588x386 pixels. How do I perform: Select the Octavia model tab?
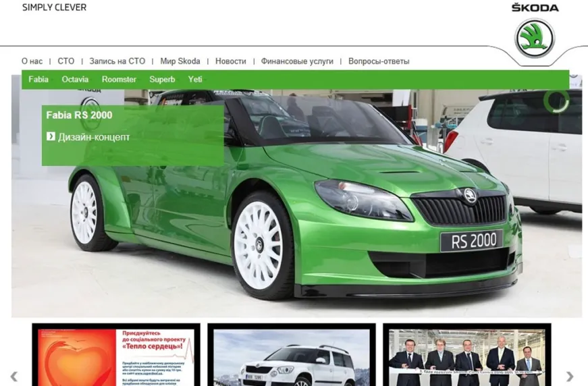(75, 80)
